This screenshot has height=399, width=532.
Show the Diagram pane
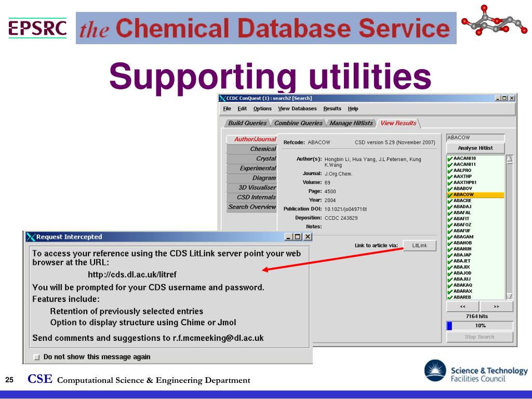coord(251,178)
